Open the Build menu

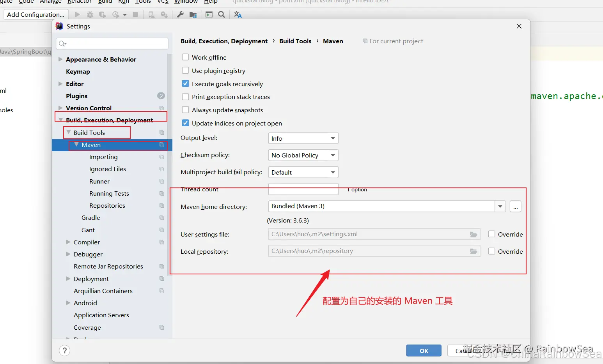point(105,2)
